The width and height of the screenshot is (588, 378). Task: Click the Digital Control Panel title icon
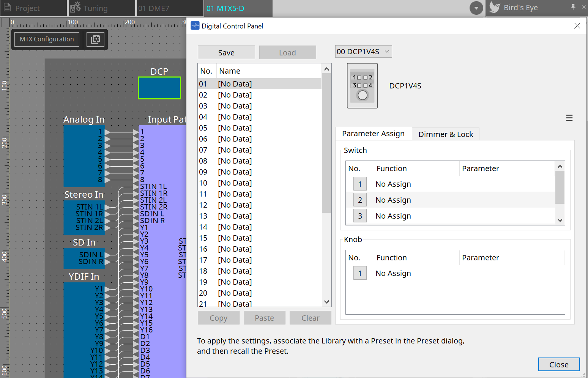coord(195,26)
